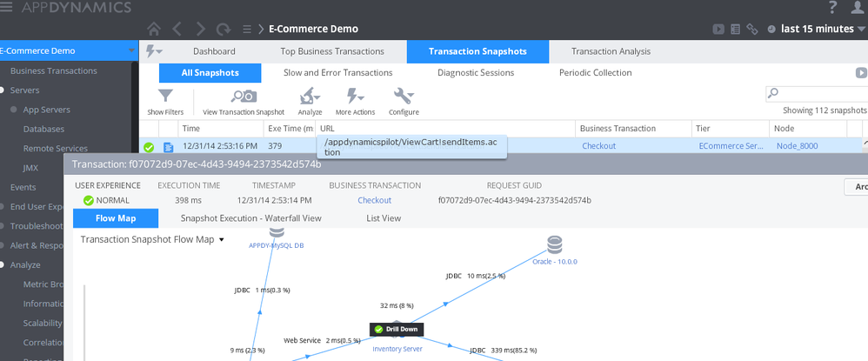Click the Node_8000 link in table

[x=798, y=146]
